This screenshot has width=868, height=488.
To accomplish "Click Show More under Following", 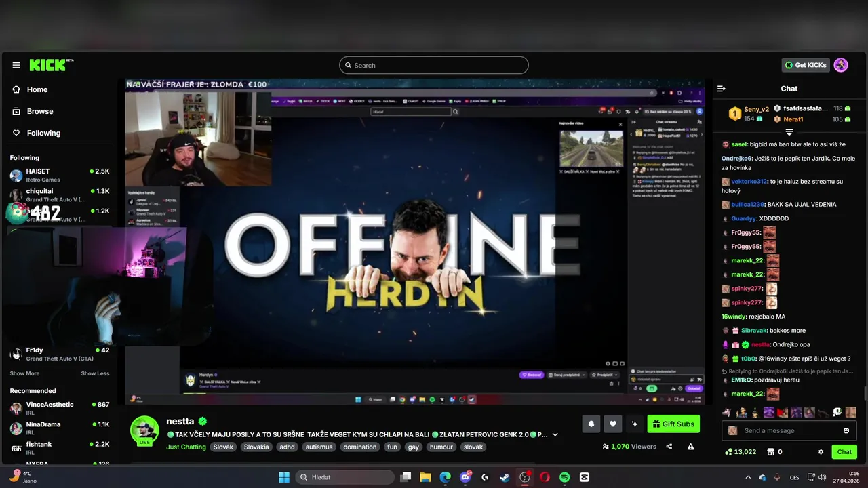I will click(24, 373).
